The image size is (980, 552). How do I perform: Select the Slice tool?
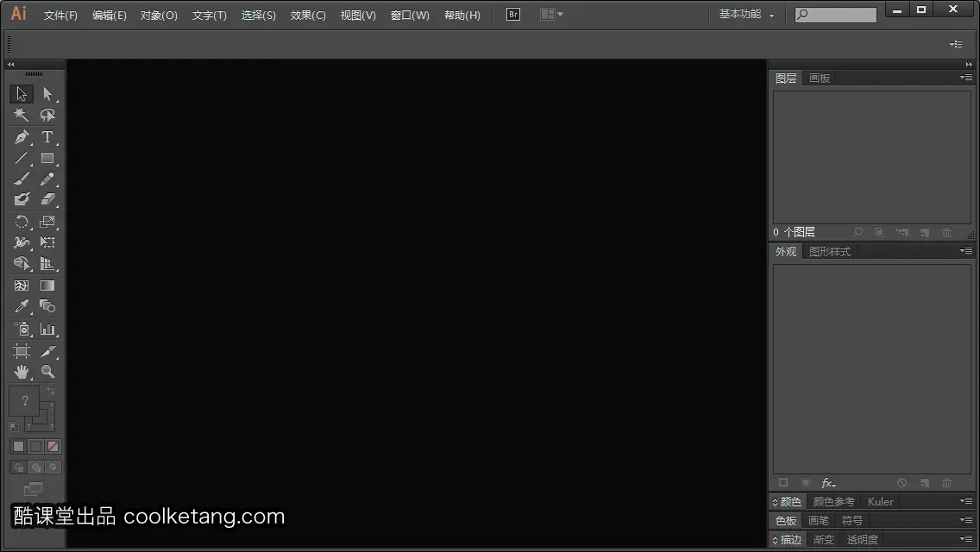(47, 351)
